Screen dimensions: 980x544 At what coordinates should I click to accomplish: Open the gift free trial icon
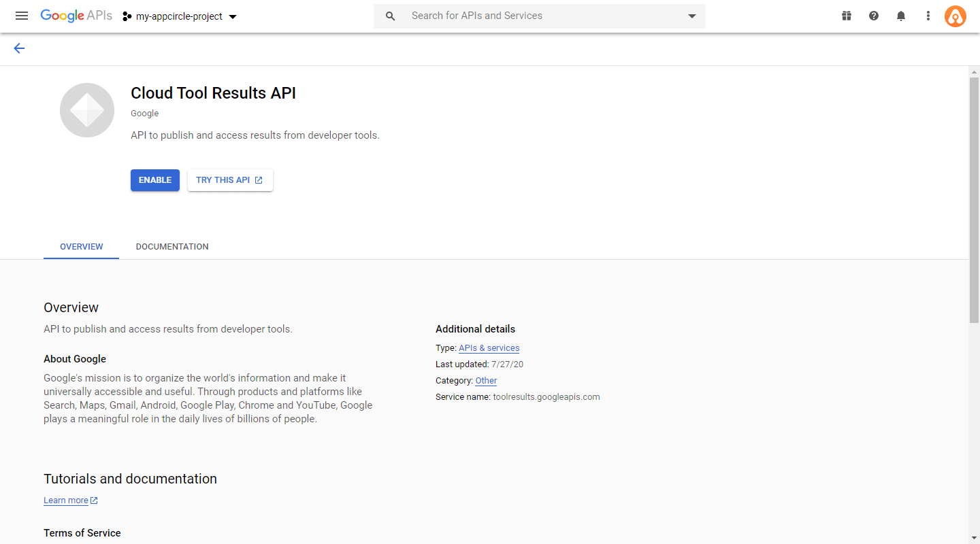tap(847, 16)
